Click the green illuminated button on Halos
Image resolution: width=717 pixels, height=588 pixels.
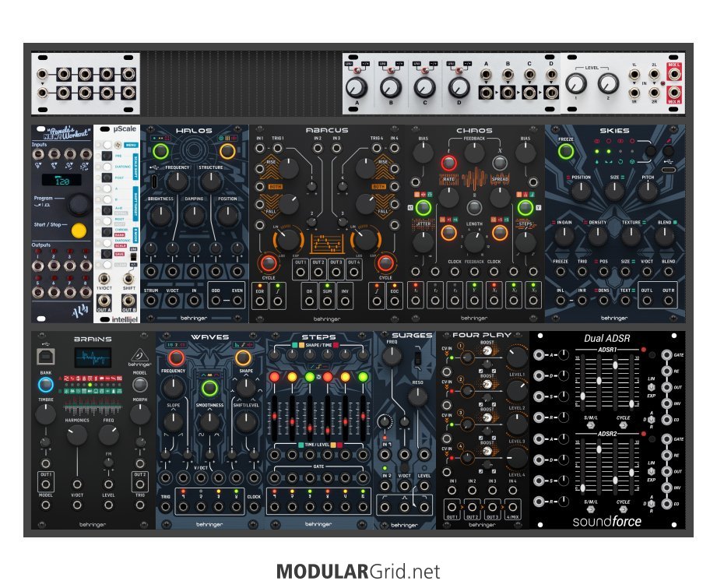click(160, 151)
